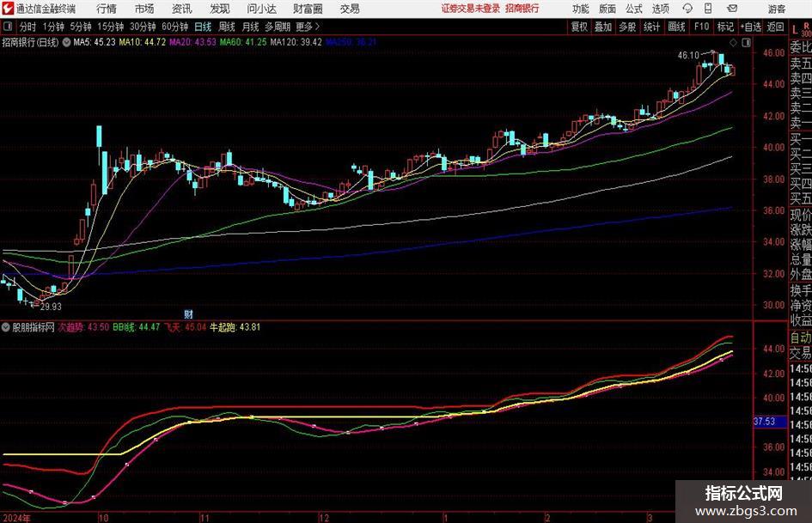Image resolution: width=812 pixels, height=523 pixels.
Task: Switch to the 月线 monthly tab
Action: tap(250, 27)
